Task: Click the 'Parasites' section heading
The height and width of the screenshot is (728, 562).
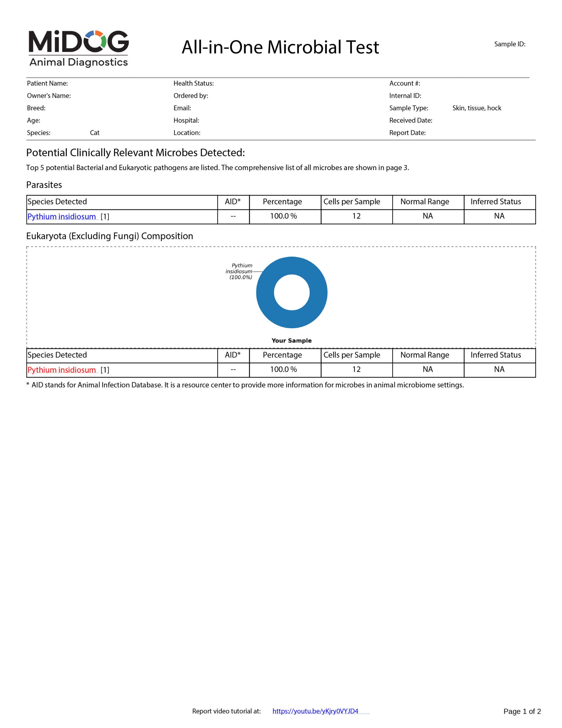Action: click(x=44, y=185)
